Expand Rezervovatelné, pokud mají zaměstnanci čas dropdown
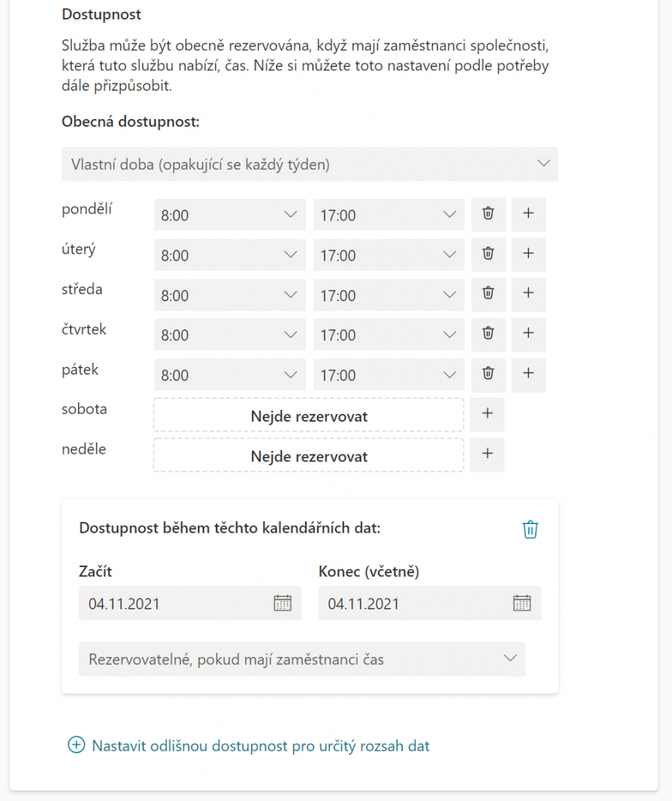This screenshot has width=672, height=801. pyautogui.click(x=301, y=659)
